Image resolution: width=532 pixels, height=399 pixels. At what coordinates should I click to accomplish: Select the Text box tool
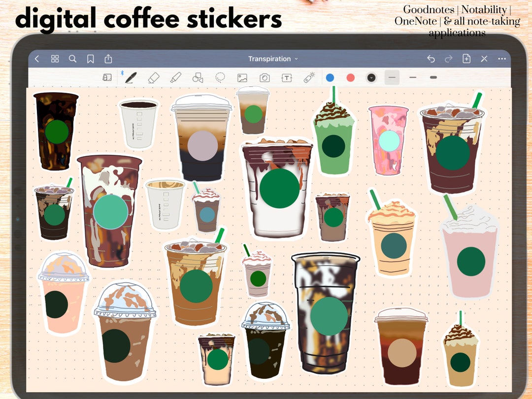coord(287,77)
